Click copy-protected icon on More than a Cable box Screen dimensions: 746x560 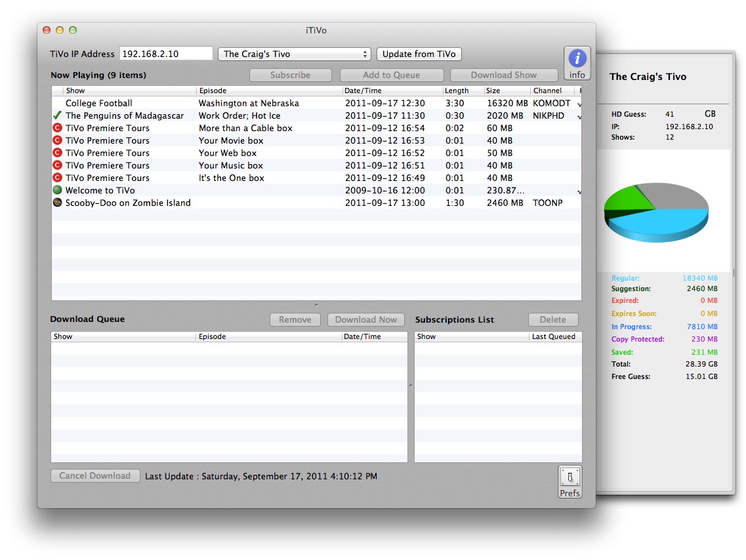click(x=56, y=128)
